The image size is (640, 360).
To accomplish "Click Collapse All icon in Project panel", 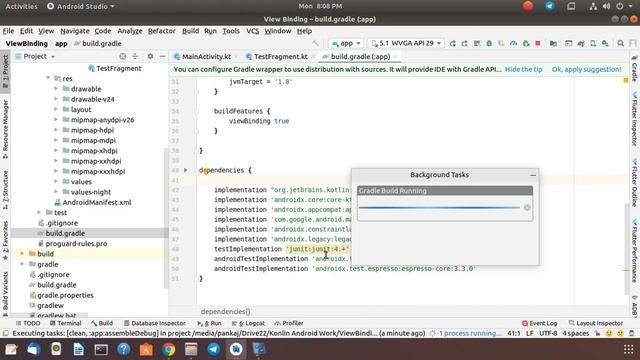I will (135, 56).
